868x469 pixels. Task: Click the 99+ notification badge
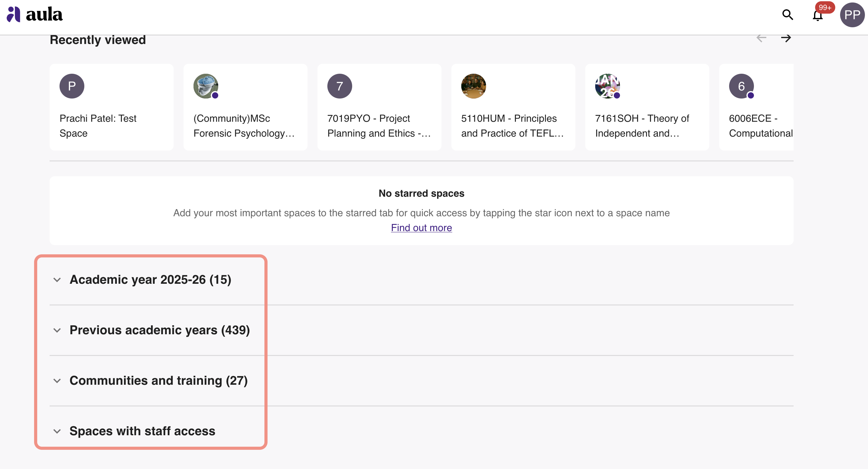[825, 7]
